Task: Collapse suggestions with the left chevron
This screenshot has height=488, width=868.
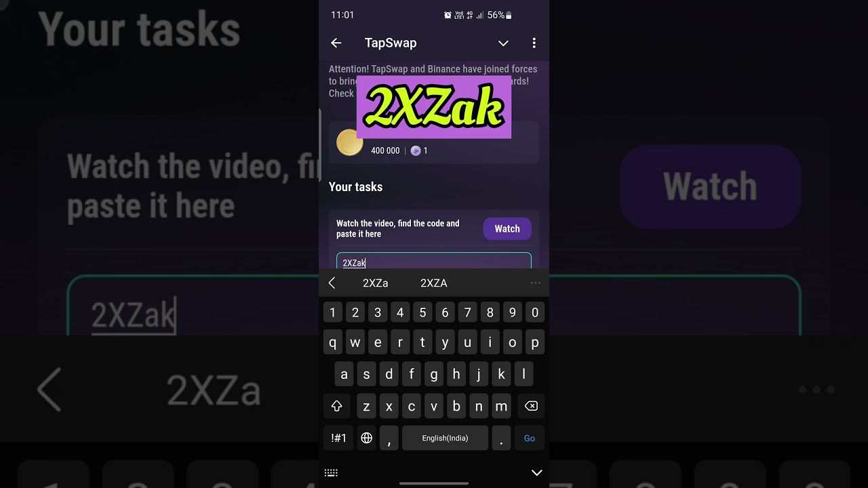Action: click(x=332, y=283)
